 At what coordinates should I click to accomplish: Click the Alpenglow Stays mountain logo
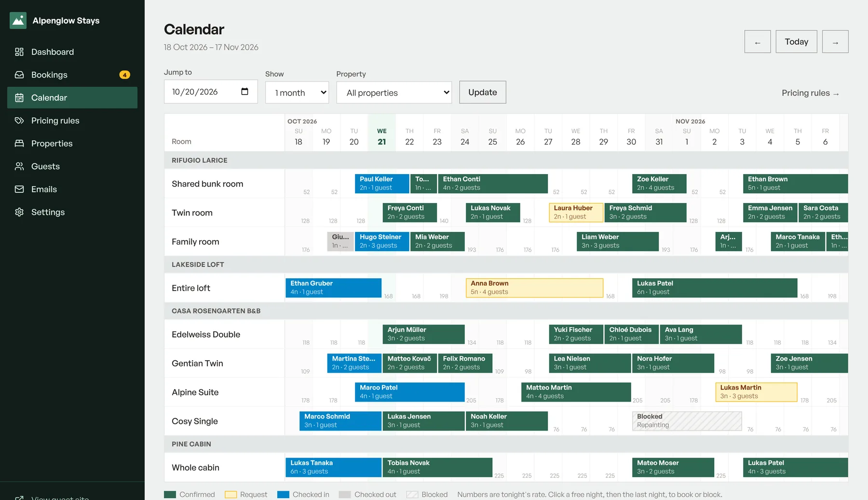18,20
